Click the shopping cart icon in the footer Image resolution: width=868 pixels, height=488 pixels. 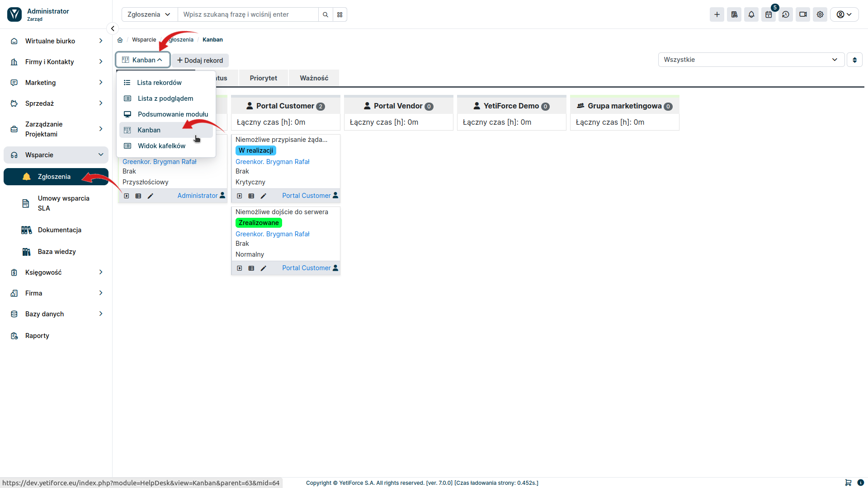pos(848,483)
